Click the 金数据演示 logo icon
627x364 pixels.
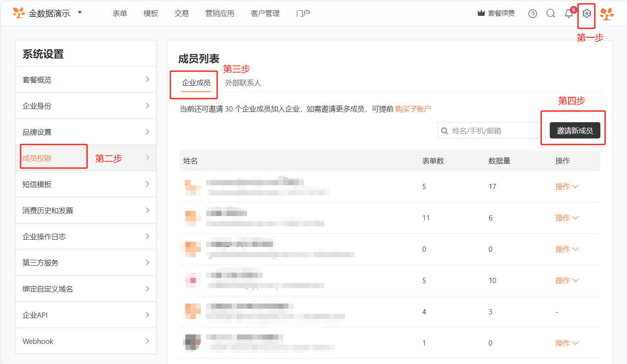click(19, 13)
